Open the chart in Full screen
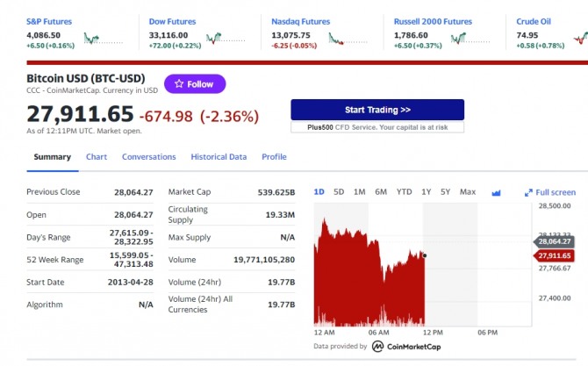The height and width of the screenshot is (366, 588). [550, 192]
